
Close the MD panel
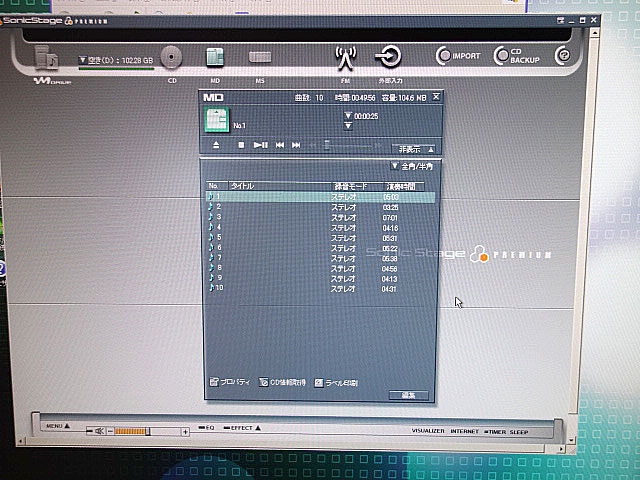pyautogui.click(x=436, y=97)
